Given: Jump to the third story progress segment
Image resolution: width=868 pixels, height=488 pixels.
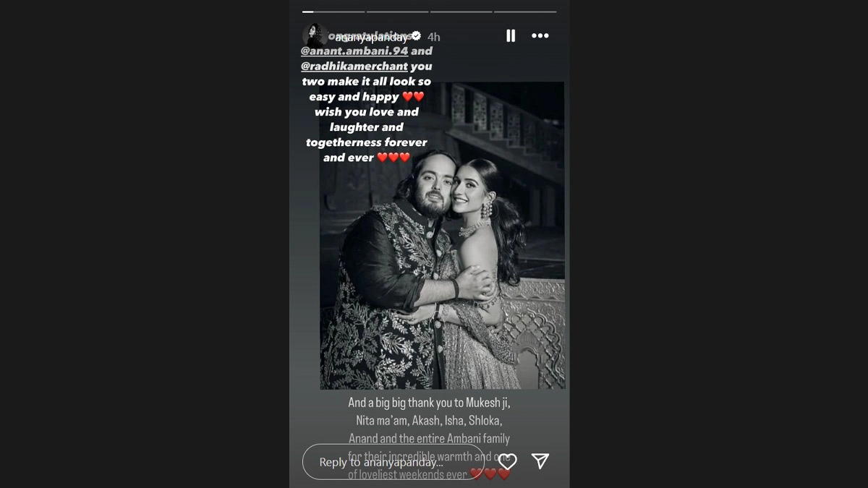Looking at the screenshot, I should click(461, 12).
